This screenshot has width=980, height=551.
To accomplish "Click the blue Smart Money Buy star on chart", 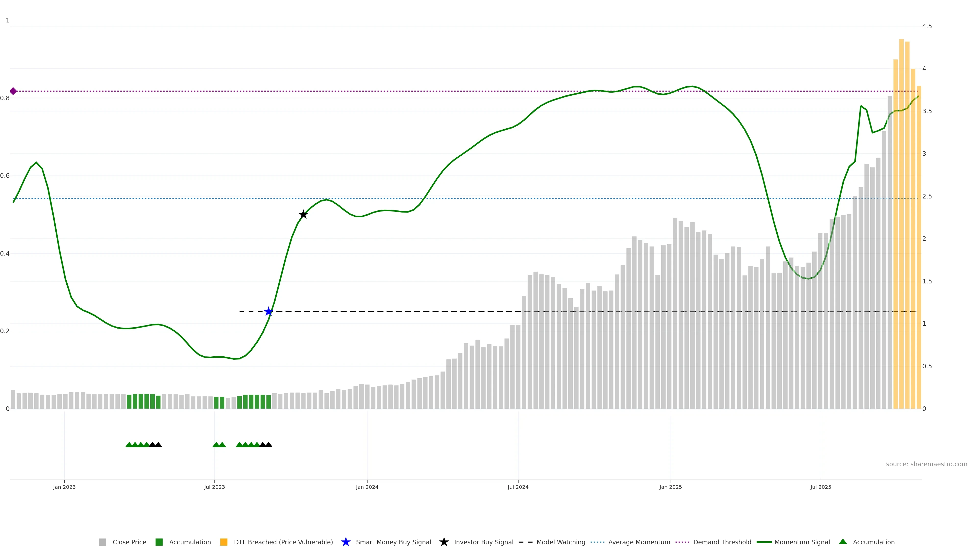I will [x=268, y=312].
